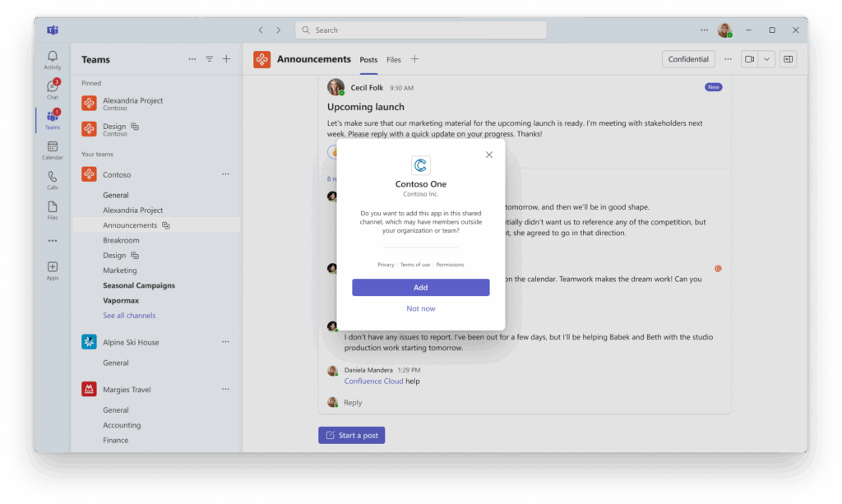Select the Seasonal Campaigns channel
842x504 pixels.
click(x=139, y=285)
